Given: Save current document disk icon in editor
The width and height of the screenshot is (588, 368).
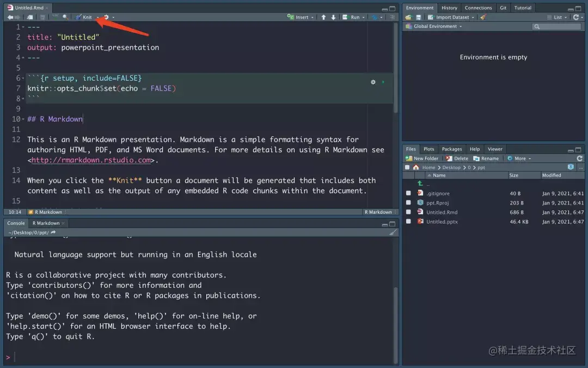Looking at the screenshot, I should click(x=42, y=17).
